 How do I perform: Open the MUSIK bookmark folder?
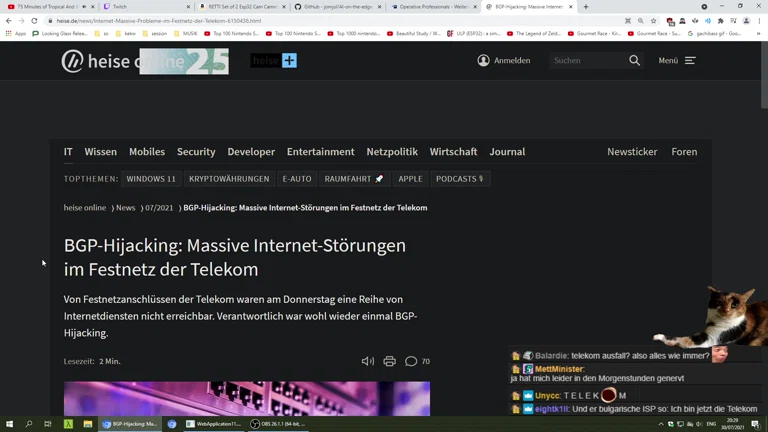click(x=187, y=33)
